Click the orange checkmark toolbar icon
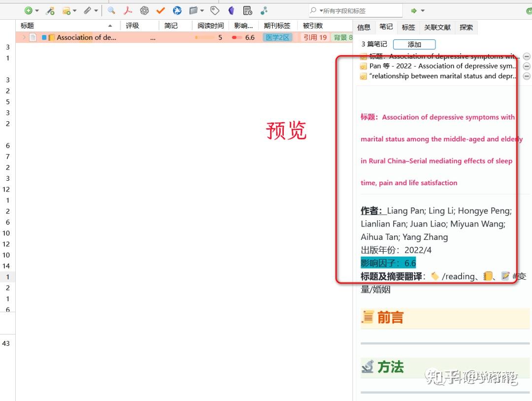This screenshot has height=401, width=532. 160,10
